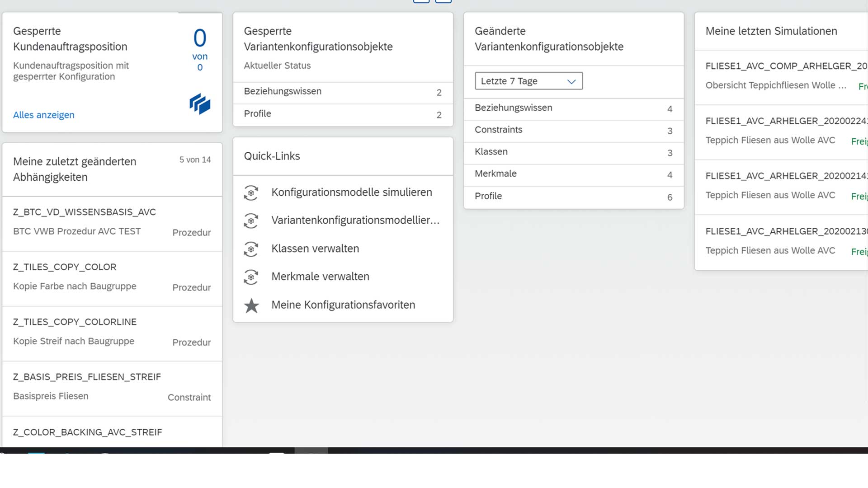Screen dimensions: 868x488
Task: Click the Klassen verwalten quick link text
Action: pos(315,249)
